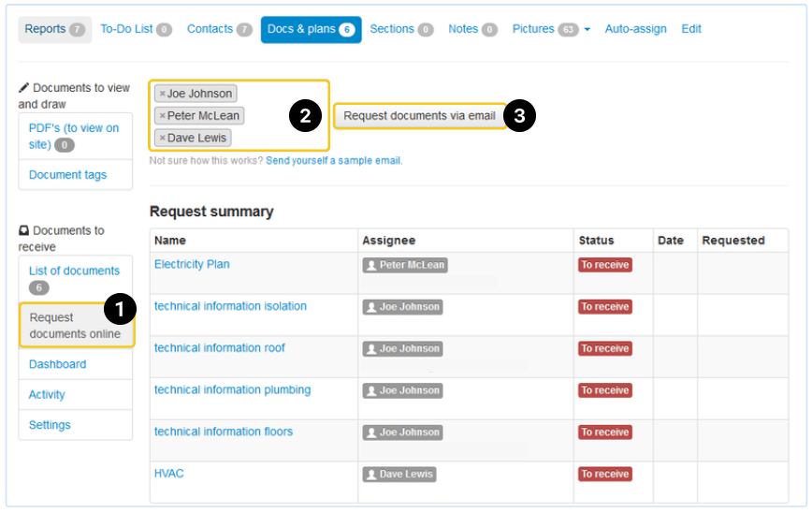Open the Contacts tab
The width and height of the screenshot is (812, 513).
(x=219, y=29)
